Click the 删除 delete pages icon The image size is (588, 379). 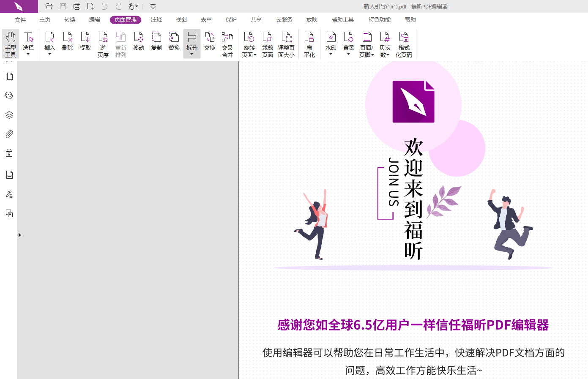(x=68, y=42)
